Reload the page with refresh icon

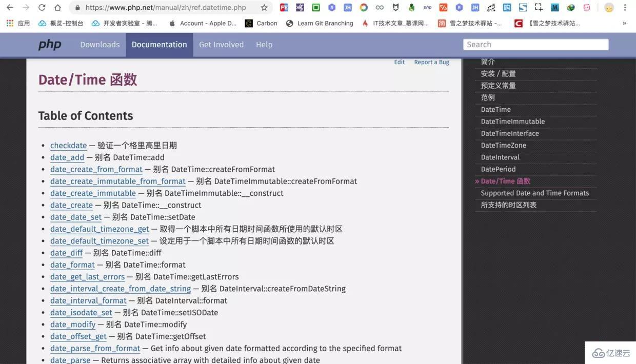[42, 8]
